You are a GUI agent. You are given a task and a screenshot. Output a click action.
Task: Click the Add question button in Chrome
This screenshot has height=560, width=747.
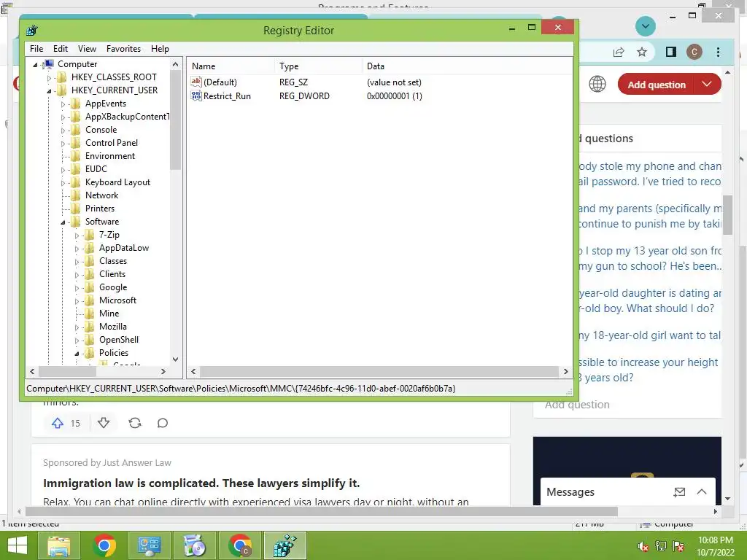(x=656, y=85)
